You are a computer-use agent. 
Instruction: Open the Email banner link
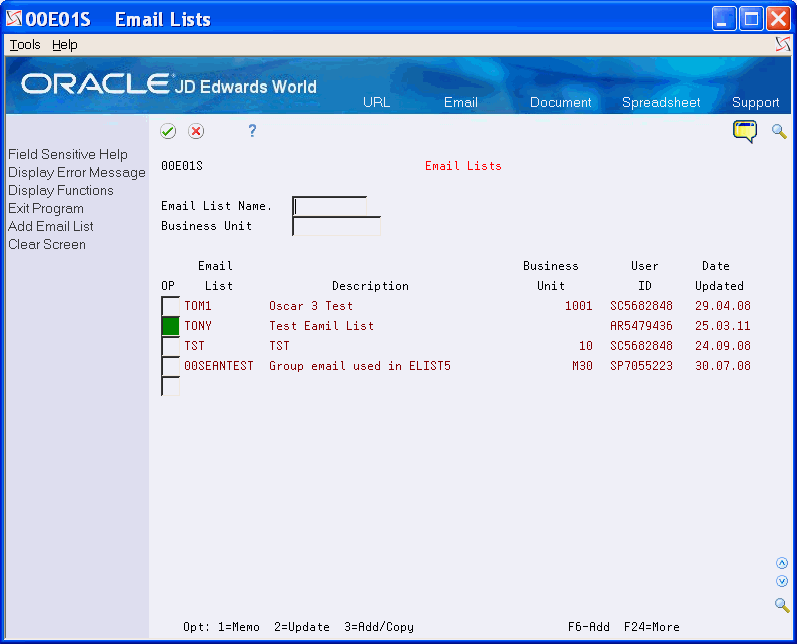click(461, 102)
